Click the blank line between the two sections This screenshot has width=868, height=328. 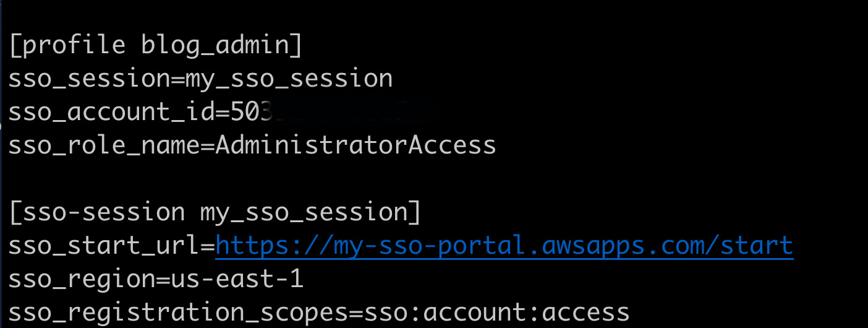coord(247,179)
